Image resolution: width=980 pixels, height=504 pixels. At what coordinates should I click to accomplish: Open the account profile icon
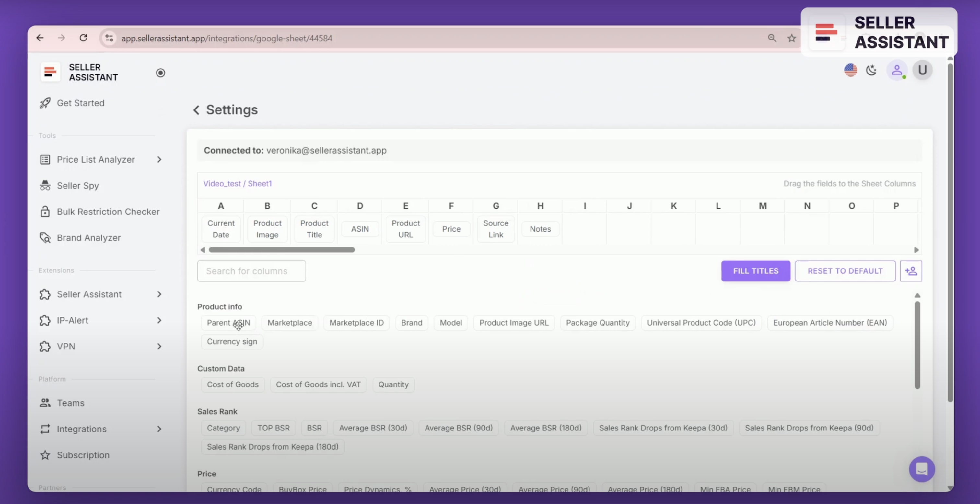[897, 70]
